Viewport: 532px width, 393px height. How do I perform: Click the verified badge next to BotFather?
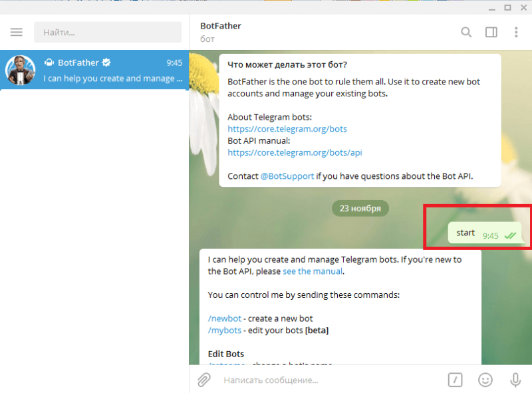click(x=106, y=63)
